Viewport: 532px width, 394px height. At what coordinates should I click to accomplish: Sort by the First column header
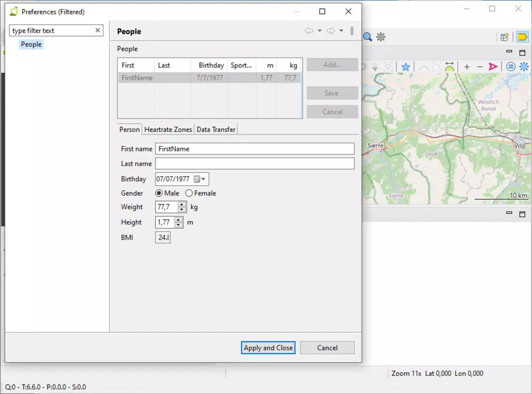[x=136, y=65]
